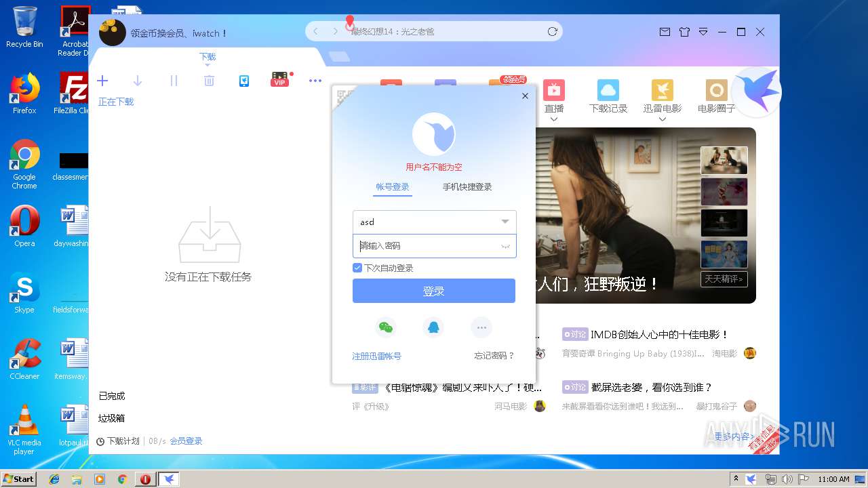Open the VIP movie icon

click(280, 80)
